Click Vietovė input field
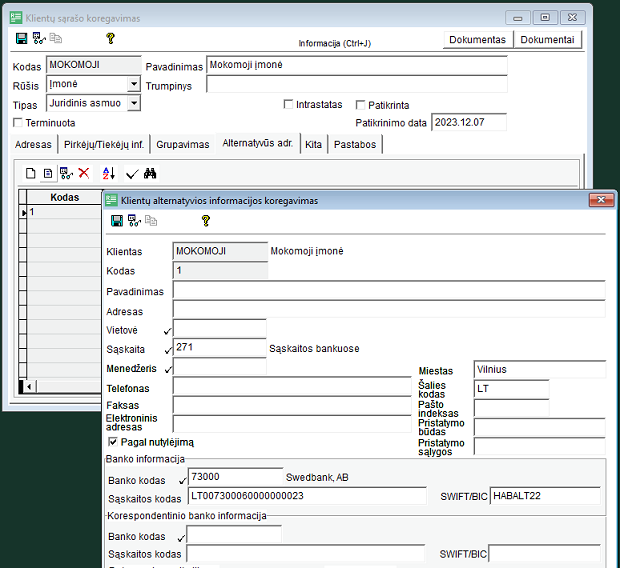Viewport: 620px width, 568px height. [x=219, y=329]
